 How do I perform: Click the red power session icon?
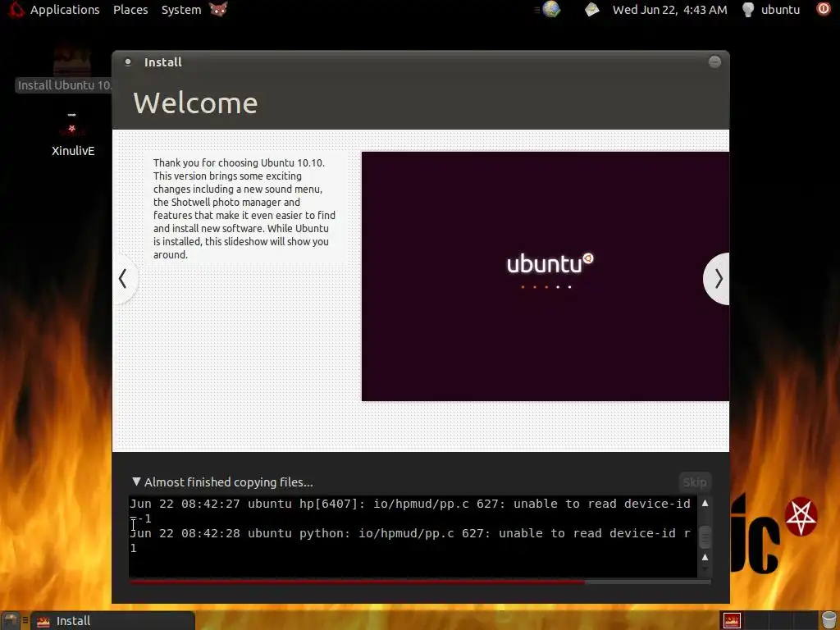[824, 9]
